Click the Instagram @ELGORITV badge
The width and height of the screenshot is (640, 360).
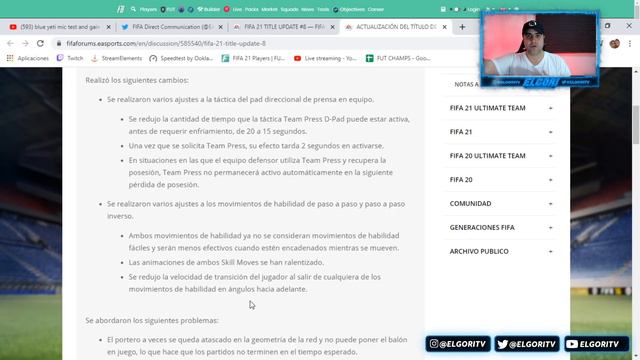pyautogui.click(x=458, y=344)
